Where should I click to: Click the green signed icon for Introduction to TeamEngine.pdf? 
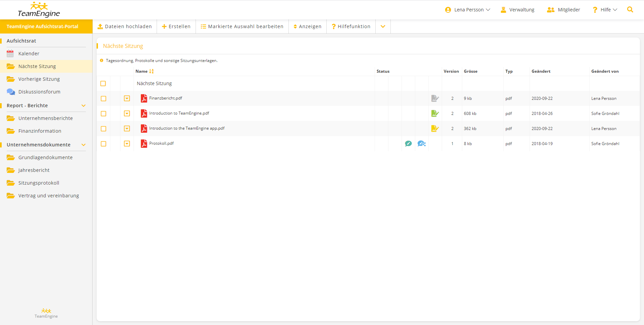point(435,114)
